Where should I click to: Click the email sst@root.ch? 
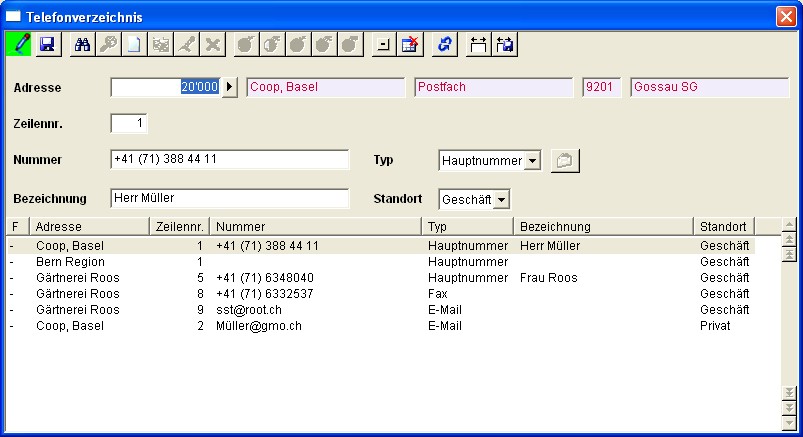click(248, 310)
